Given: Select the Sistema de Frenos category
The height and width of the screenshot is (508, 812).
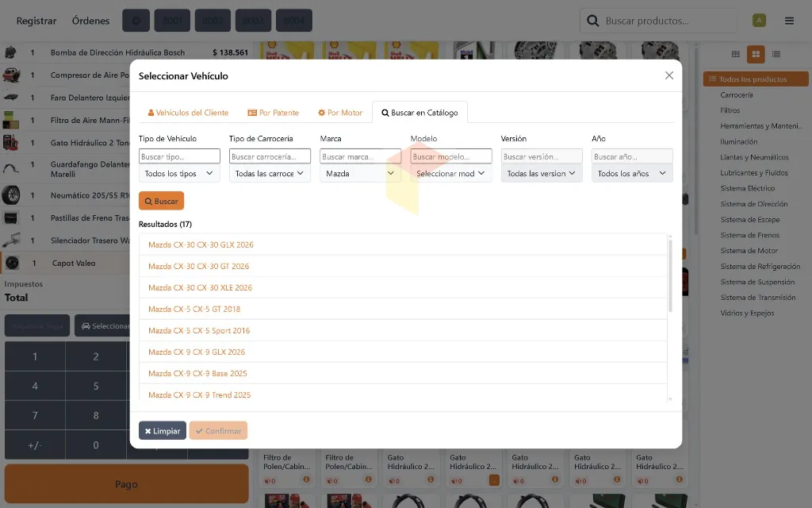Looking at the screenshot, I should 750,235.
